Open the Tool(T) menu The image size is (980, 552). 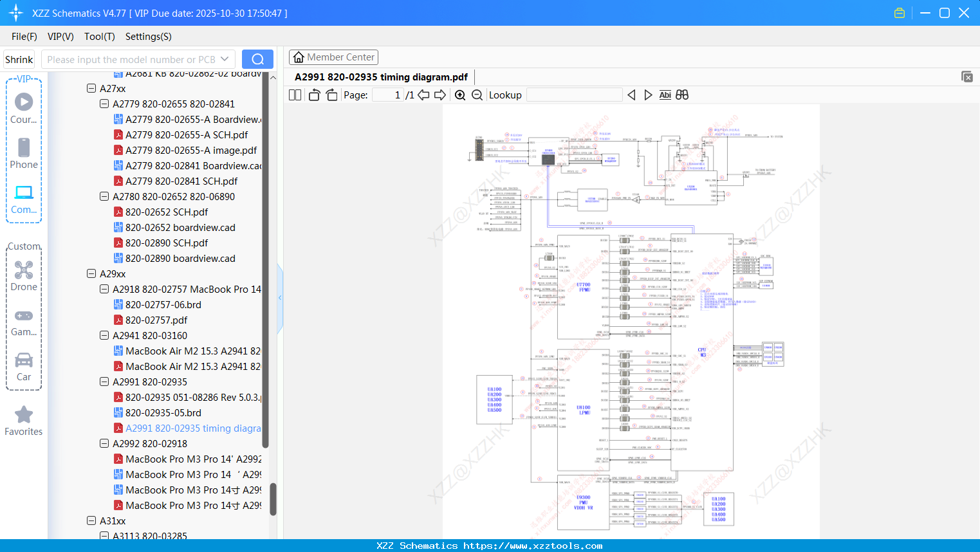tap(99, 37)
